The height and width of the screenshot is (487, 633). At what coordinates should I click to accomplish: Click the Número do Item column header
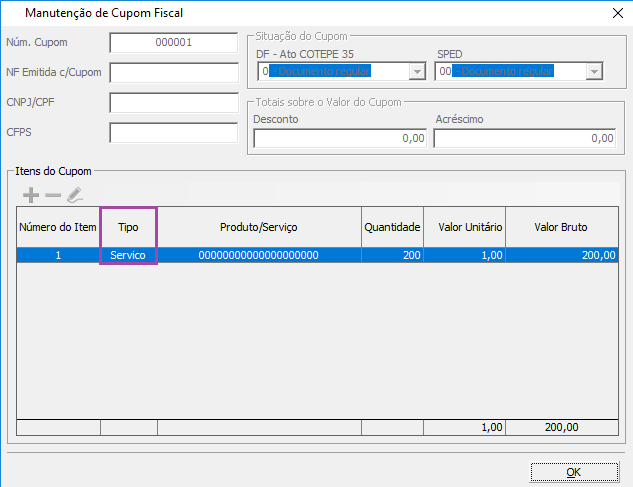(58, 227)
